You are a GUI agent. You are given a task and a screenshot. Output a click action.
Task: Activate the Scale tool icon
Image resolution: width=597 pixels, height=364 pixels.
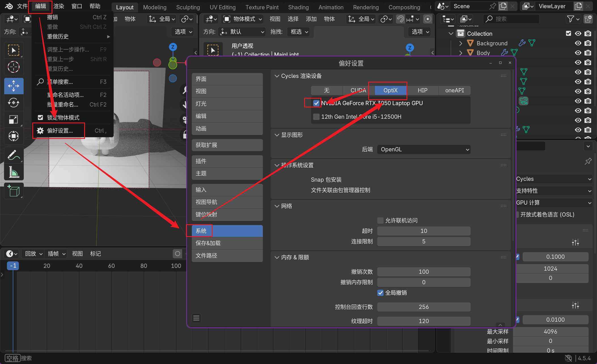13,119
